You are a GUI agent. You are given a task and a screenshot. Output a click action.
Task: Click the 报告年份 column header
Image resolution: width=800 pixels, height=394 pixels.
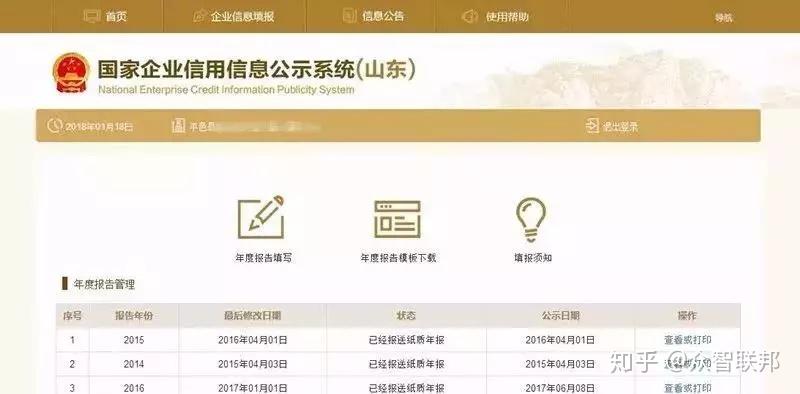[134, 316]
